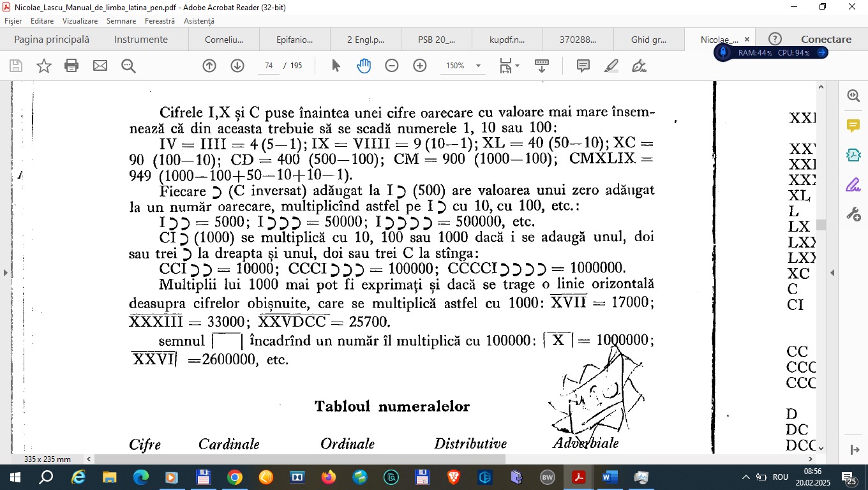This screenshot has height=490, width=868.
Task: Switch to the Ghid gr... document tab
Action: [x=649, y=40]
